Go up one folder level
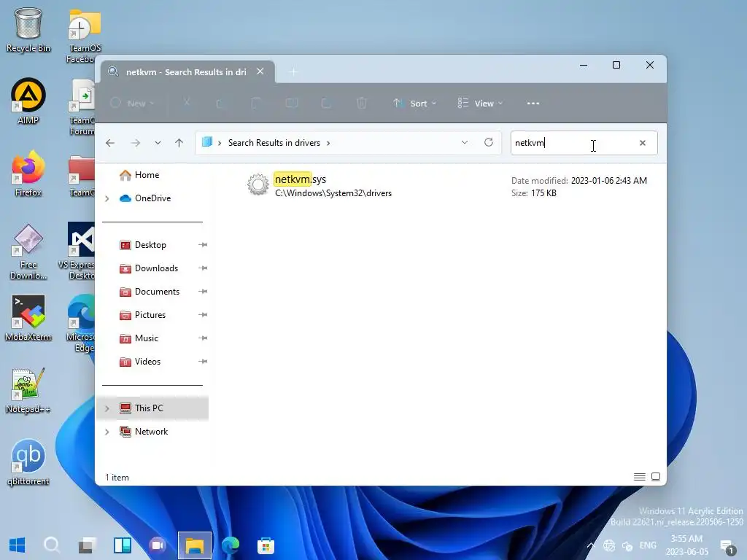 pyautogui.click(x=179, y=143)
